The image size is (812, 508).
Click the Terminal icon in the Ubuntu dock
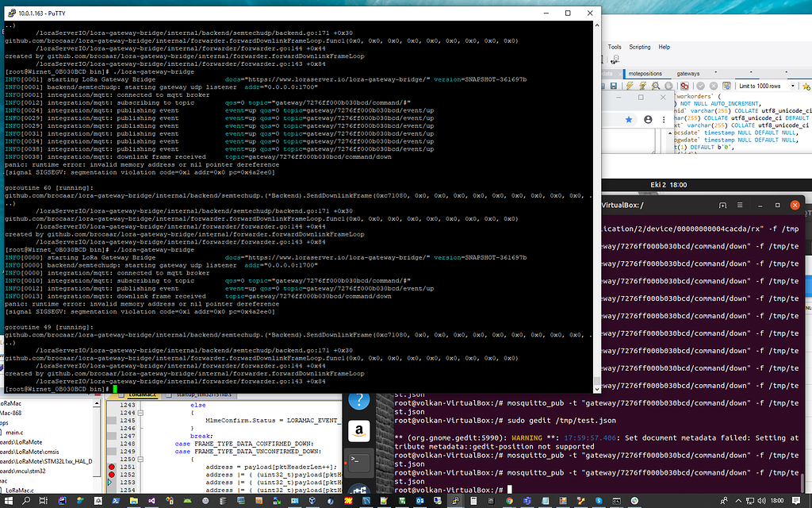pyautogui.click(x=359, y=461)
